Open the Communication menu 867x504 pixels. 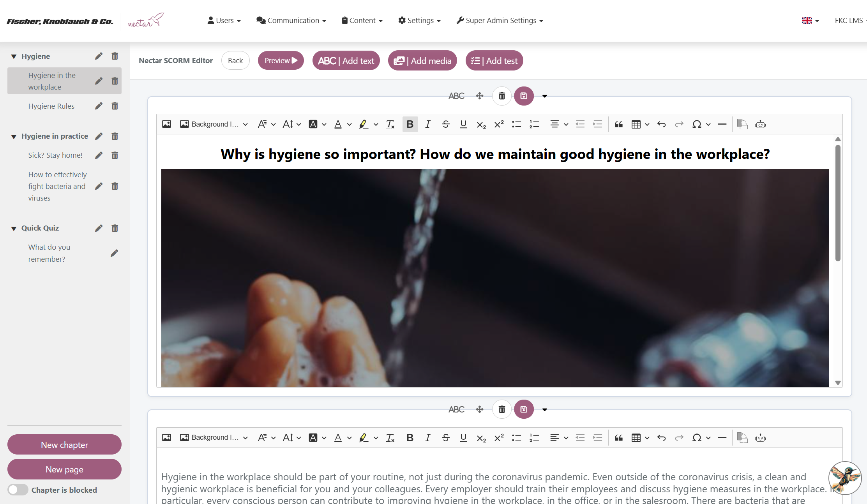click(x=291, y=21)
